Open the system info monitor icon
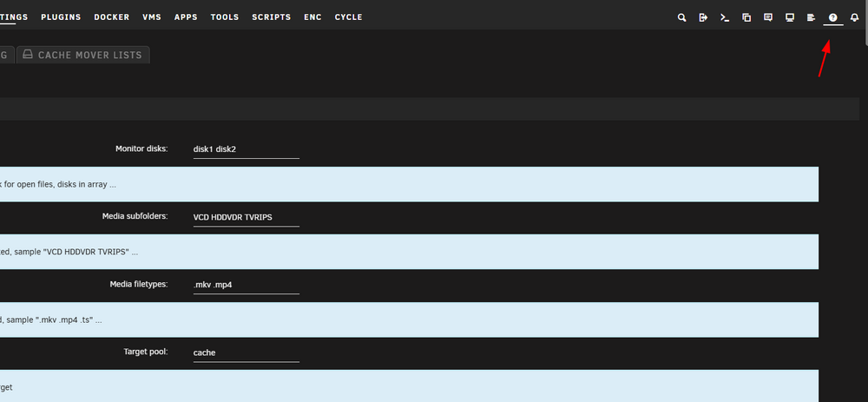 (x=790, y=17)
